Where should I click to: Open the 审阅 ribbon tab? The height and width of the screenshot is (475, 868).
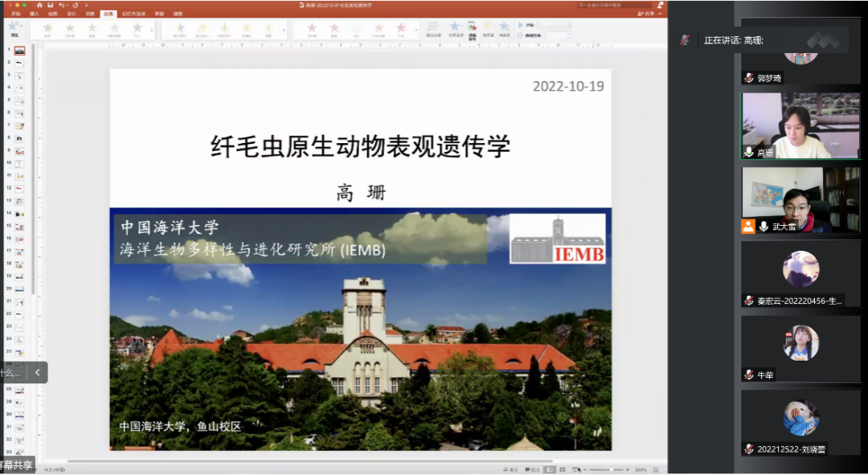[x=159, y=14]
